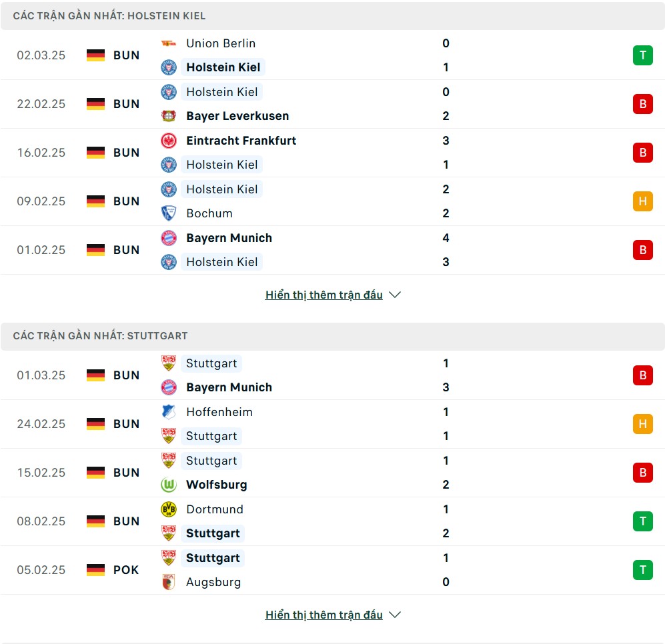Screen dimensions: 665x644
Task: Expand more Holstein Kiel matches chevron
Action: pos(395,295)
